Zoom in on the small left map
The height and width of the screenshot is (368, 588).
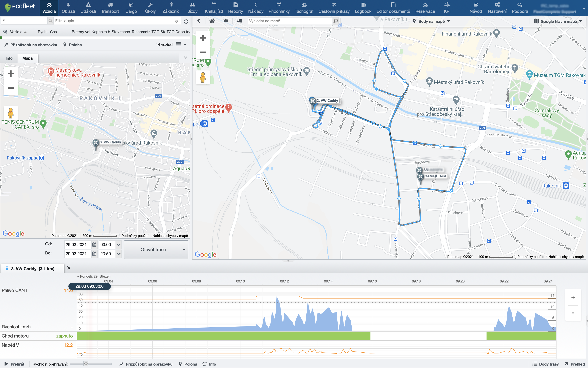[11, 73]
